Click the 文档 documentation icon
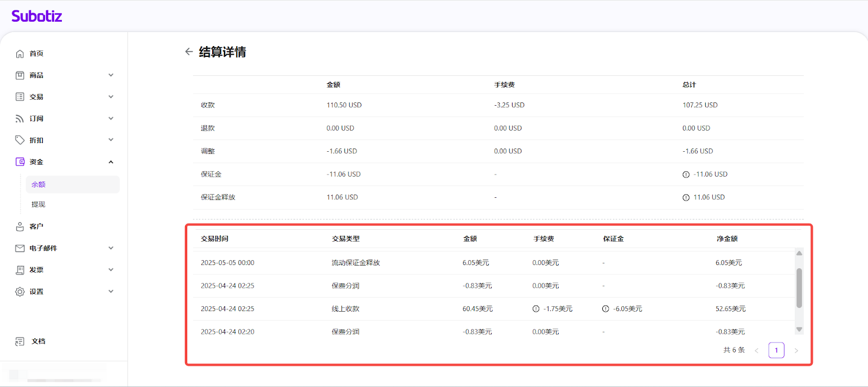Viewport: 868px width, 387px height. pos(20,341)
